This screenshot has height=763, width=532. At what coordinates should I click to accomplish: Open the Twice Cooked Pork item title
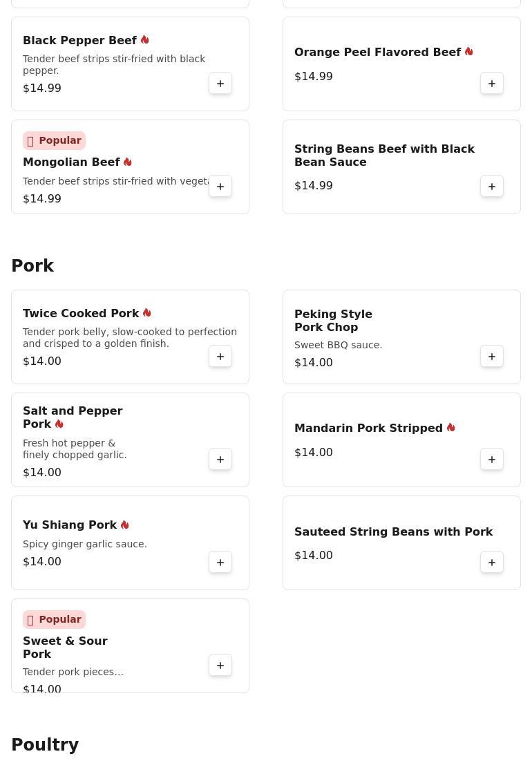pyautogui.click(x=81, y=313)
